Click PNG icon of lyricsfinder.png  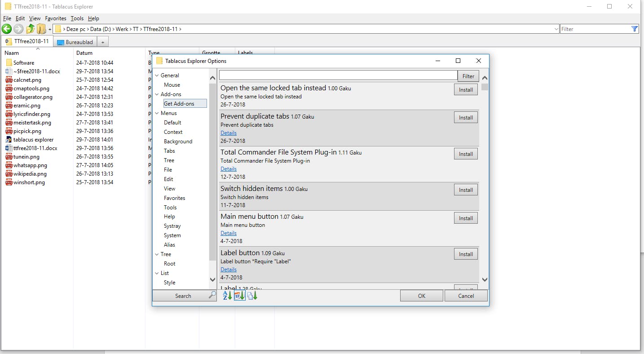click(x=9, y=114)
